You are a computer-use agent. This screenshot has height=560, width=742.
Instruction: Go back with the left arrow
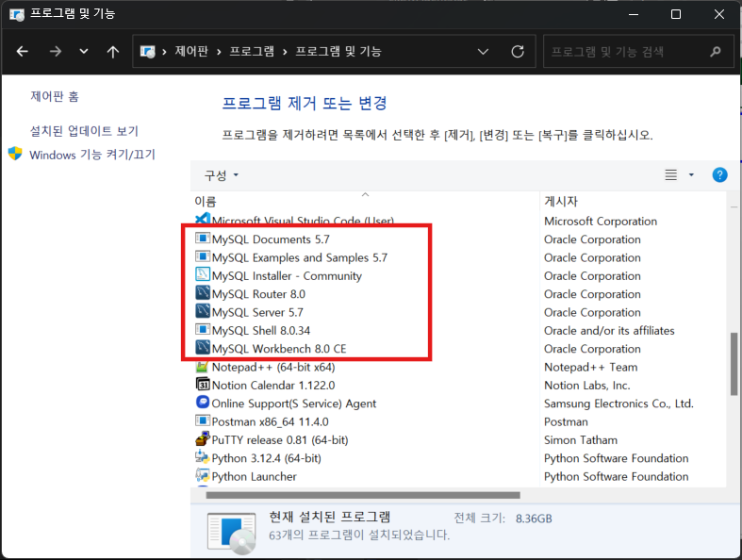coord(23,51)
